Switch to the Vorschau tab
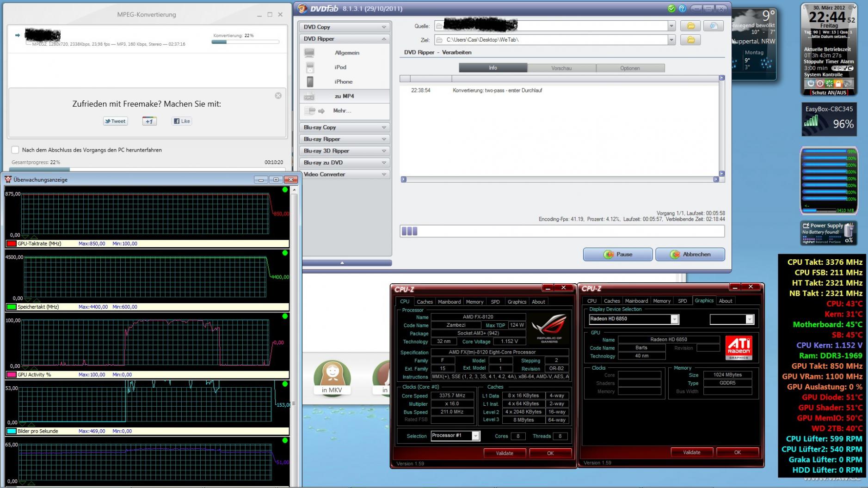 [x=561, y=68]
